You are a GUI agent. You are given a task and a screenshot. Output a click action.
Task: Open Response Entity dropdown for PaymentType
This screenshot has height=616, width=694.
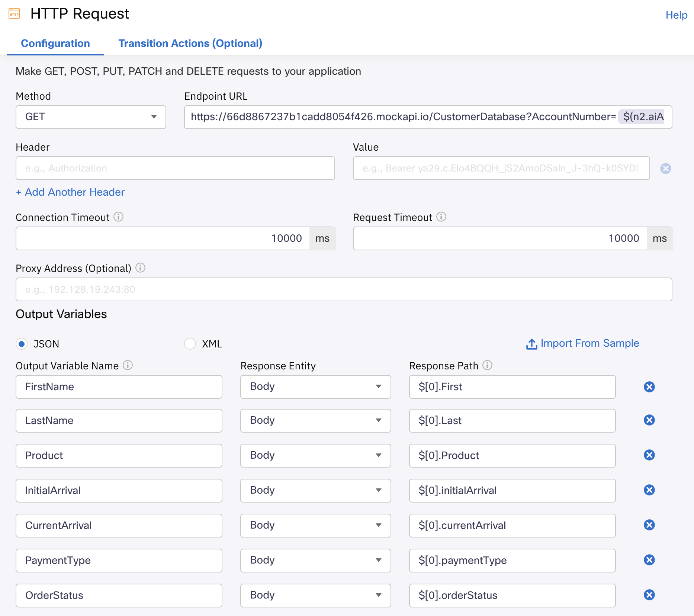coord(316,561)
